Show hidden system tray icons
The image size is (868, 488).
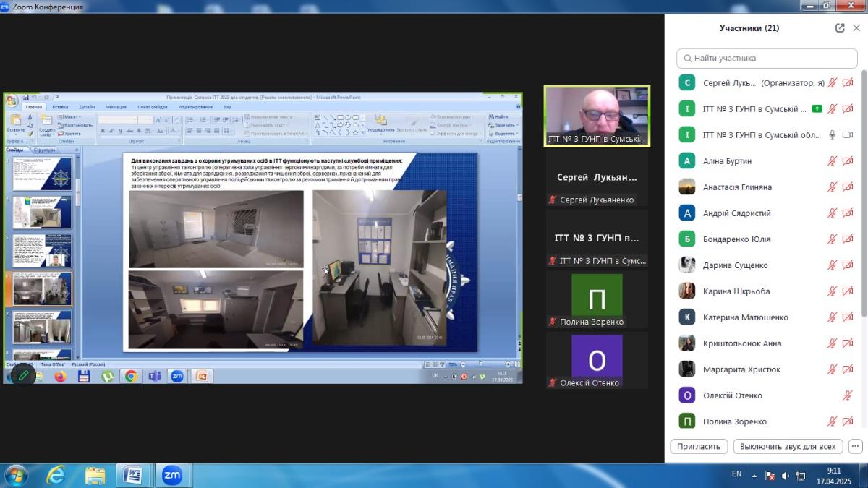pos(754,476)
